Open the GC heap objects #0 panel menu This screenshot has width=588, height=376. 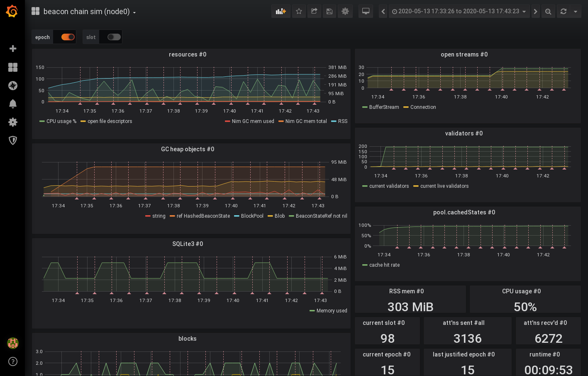pyautogui.click(x=188, y=149)
